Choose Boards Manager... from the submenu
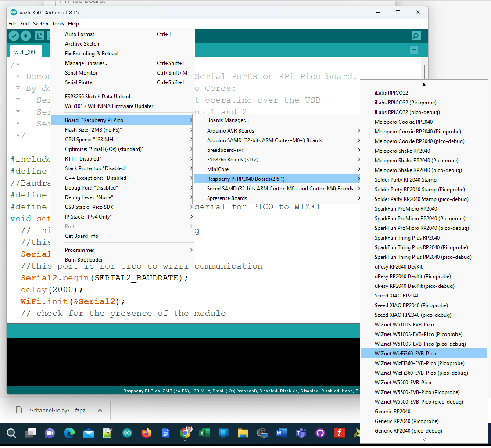This screenshot has width=491, height=448. pos(228,120)
